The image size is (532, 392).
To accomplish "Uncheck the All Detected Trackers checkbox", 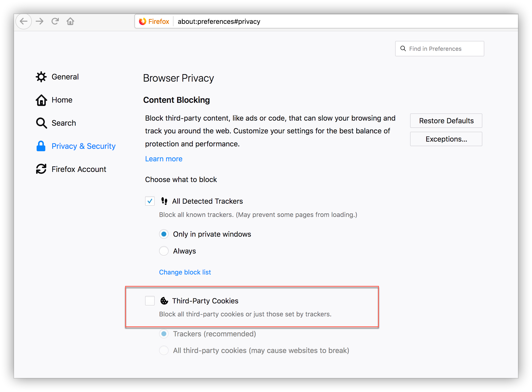I will tap(150, 201).
